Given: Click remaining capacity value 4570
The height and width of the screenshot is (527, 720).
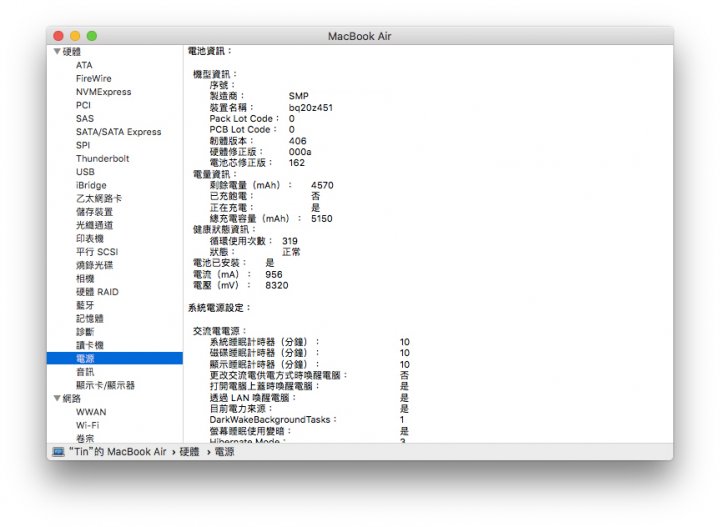Looking at the screenshot, I should (322, 185).
